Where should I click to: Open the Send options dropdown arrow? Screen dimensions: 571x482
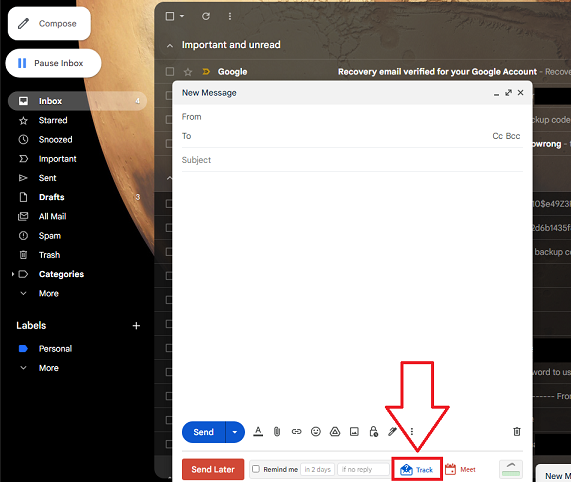235,432
